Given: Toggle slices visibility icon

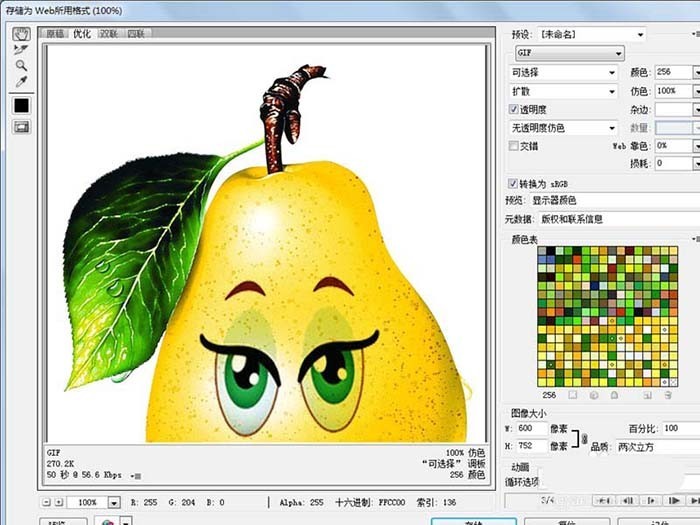Looking at the screenshot, I should tap(21, 127).
